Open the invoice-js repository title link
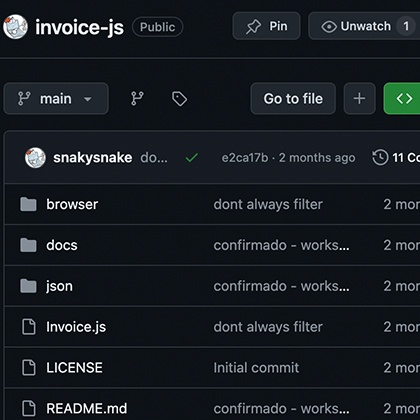Screen dimensions: 420x420 pyautogui.click(x=79, y=27)
